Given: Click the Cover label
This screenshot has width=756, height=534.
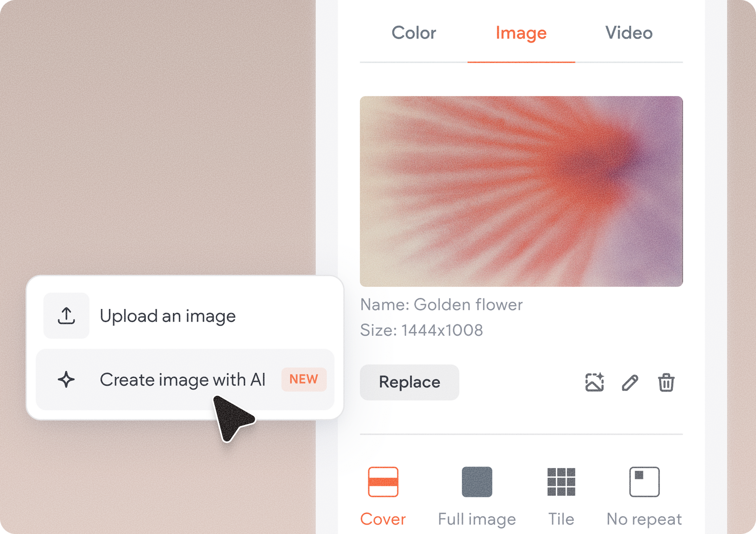Looking at the screenshot, I should coord(383,519).
